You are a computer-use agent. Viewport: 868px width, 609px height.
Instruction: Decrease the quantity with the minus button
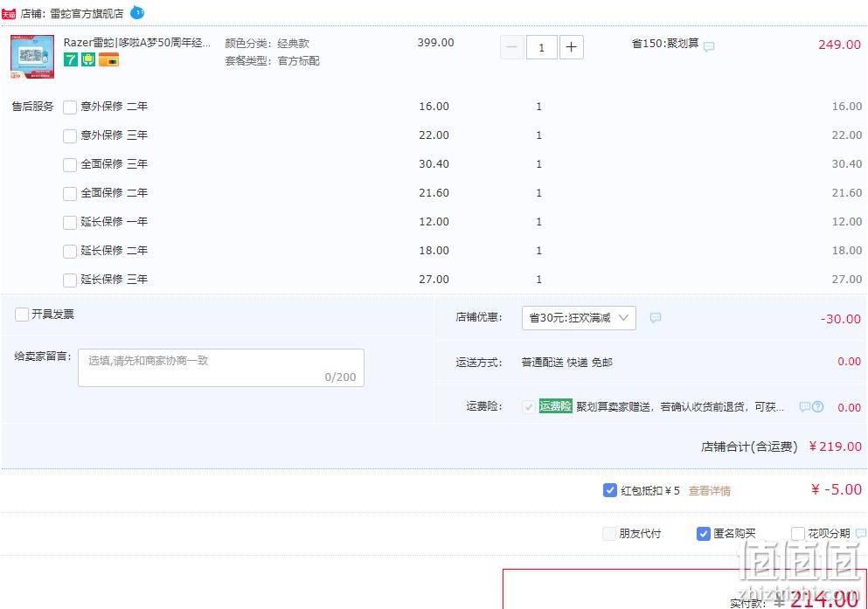coord(511,47)
